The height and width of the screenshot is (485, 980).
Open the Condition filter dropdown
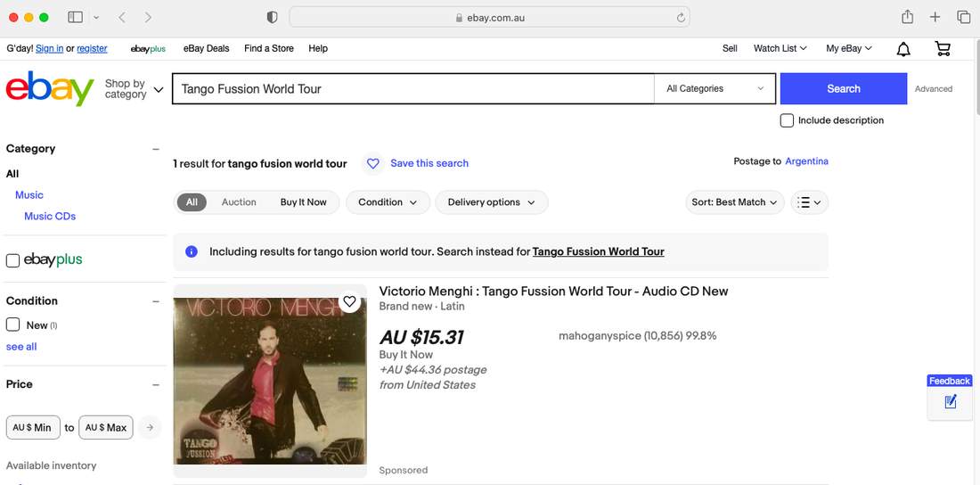(388, 202)
